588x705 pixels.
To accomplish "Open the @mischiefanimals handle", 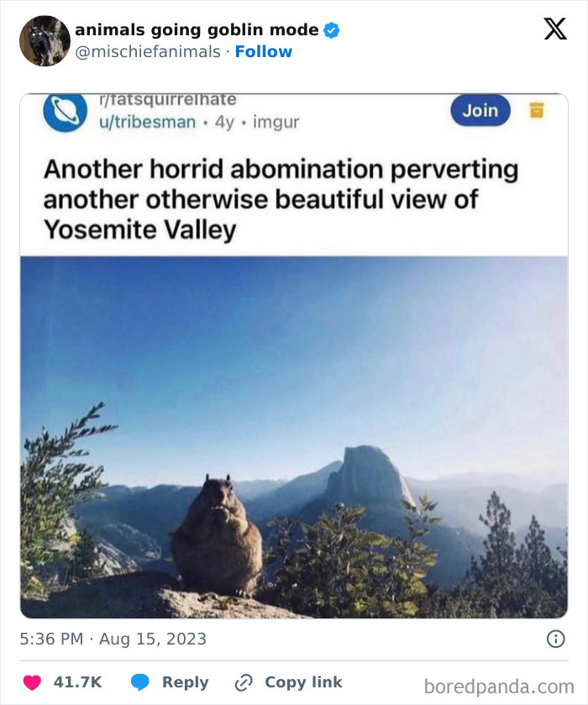I will tap(148, 52).
